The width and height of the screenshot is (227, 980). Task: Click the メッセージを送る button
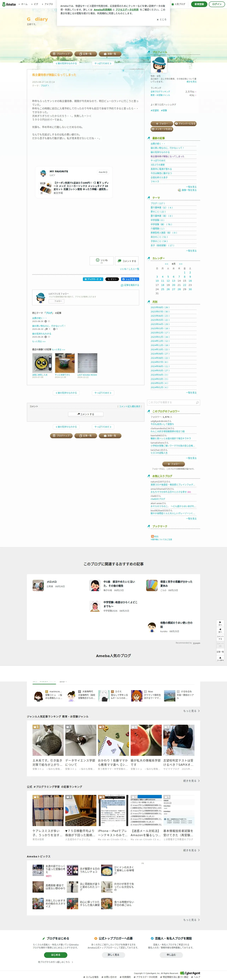[162, 129]
